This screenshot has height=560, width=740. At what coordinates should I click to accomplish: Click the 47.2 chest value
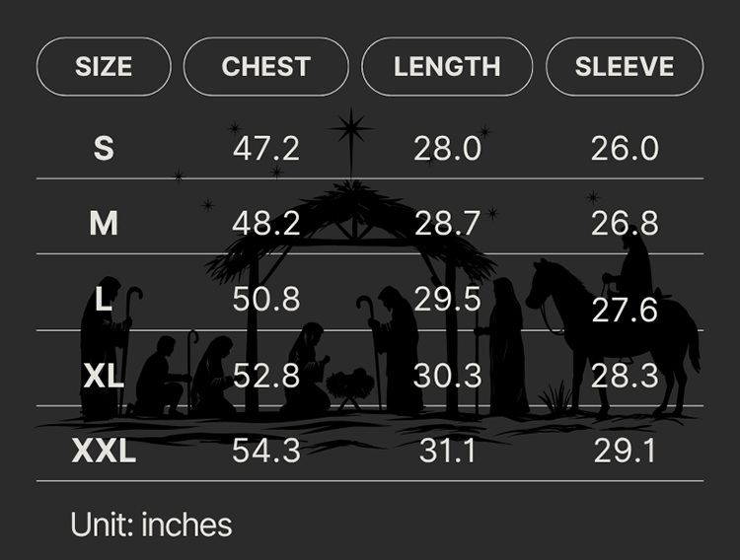[x=266, y=149]
